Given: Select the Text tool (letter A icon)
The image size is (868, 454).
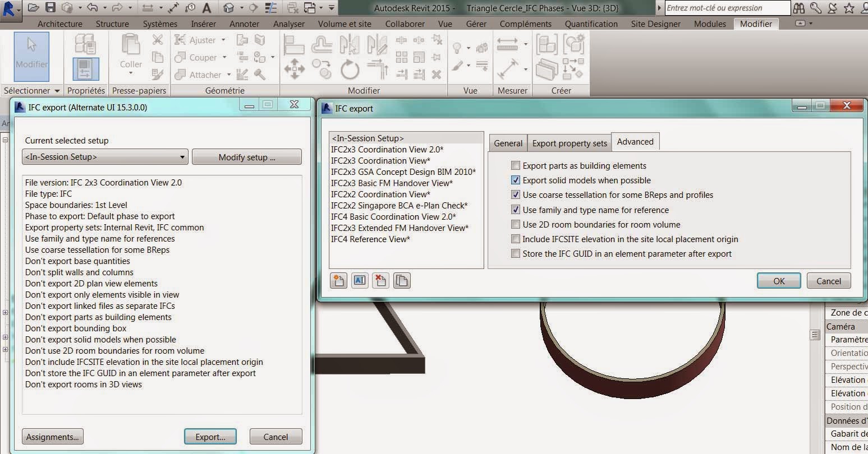Looking at the screenshot, I should click(x=207, y=8).
